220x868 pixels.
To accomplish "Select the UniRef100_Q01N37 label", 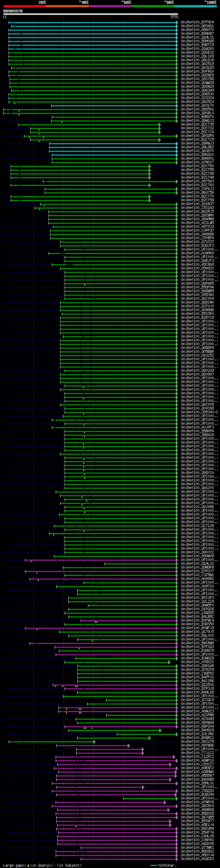I will click(x=197, y=204).
